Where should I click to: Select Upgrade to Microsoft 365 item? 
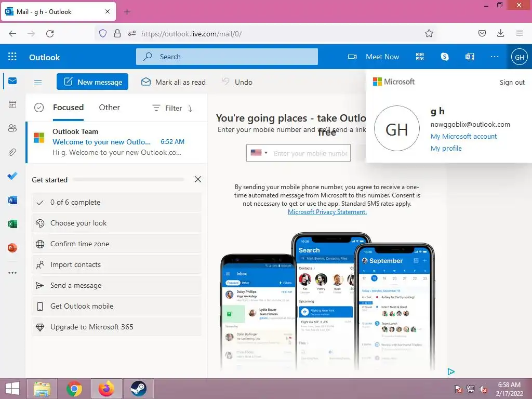(116, 327)
